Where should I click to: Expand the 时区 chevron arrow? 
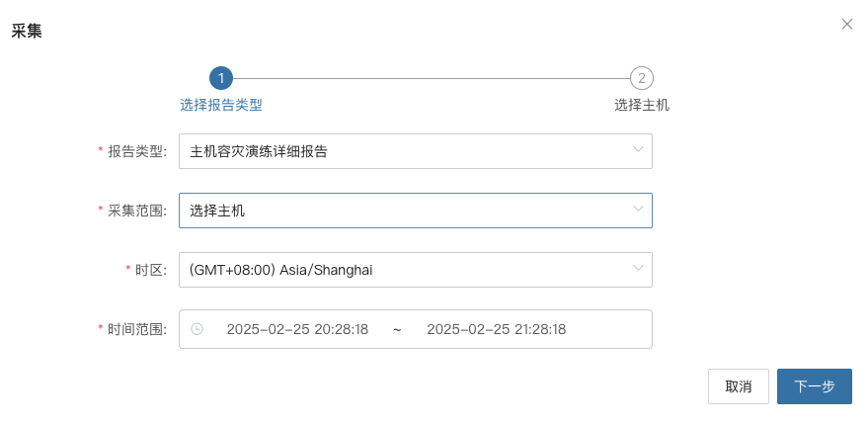pyautogui.click(x=638, y=268)
